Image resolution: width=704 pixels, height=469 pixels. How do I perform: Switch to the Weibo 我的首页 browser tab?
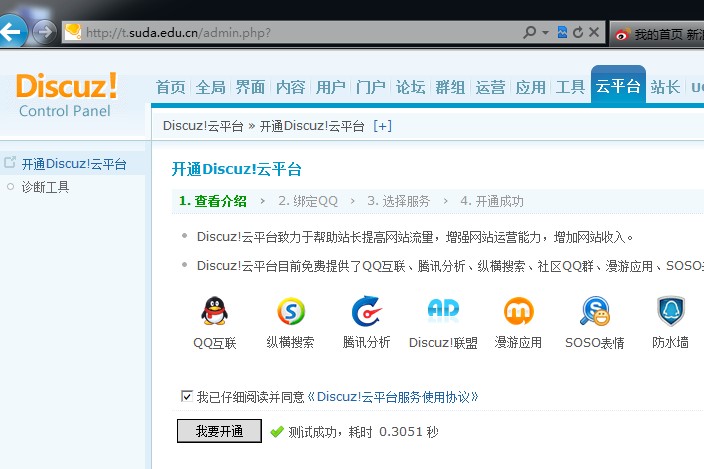pos(657,33)
